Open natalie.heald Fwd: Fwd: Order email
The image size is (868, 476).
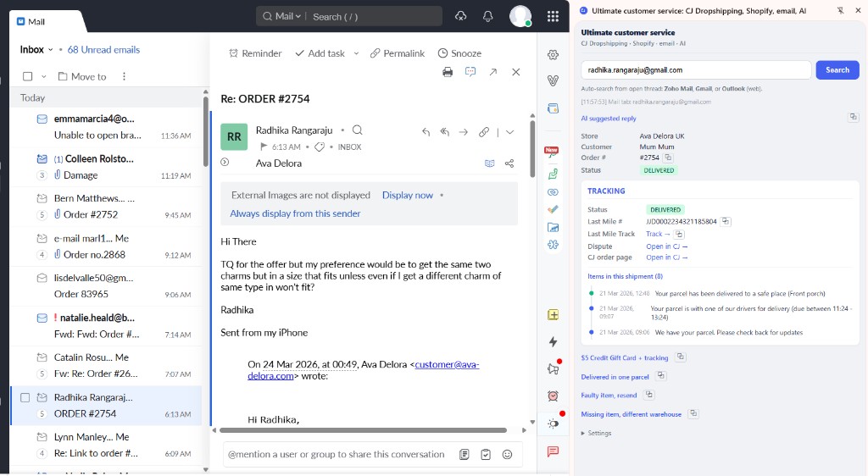point(106,326)
